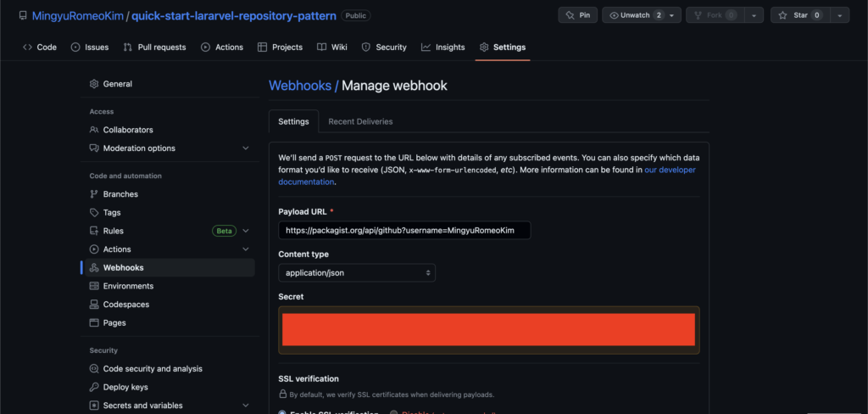The width and height of the screenshot is (868, 414).
Task: Click the General gear icon in sidebar
Action: 94,84
